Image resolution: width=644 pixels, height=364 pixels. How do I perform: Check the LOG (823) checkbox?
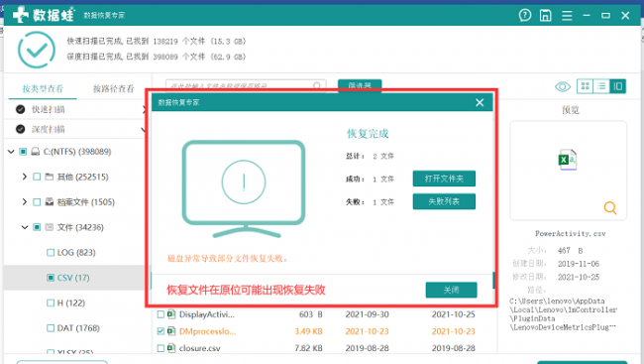[51, 253]
